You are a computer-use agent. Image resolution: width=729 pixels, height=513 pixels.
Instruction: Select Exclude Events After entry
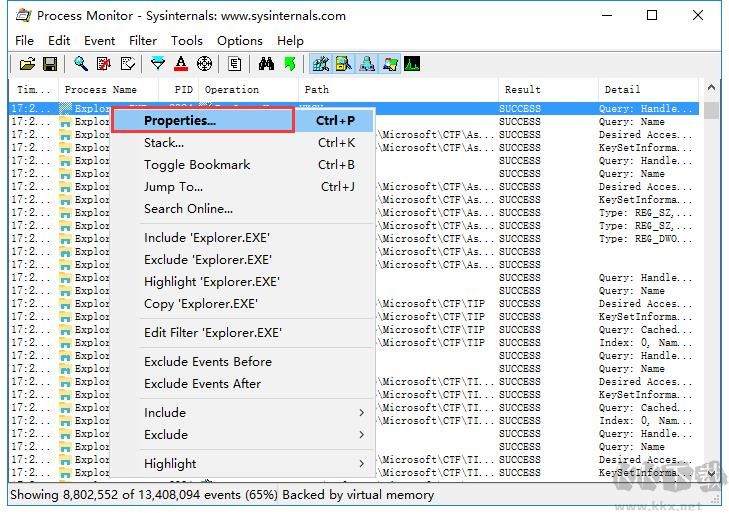click(x=242, y=384)
